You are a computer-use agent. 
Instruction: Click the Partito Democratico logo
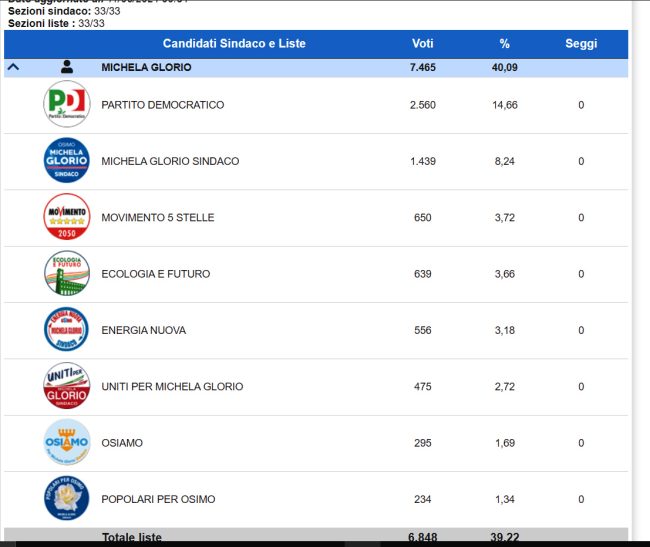pyautogui.click(x=67, y=105)
